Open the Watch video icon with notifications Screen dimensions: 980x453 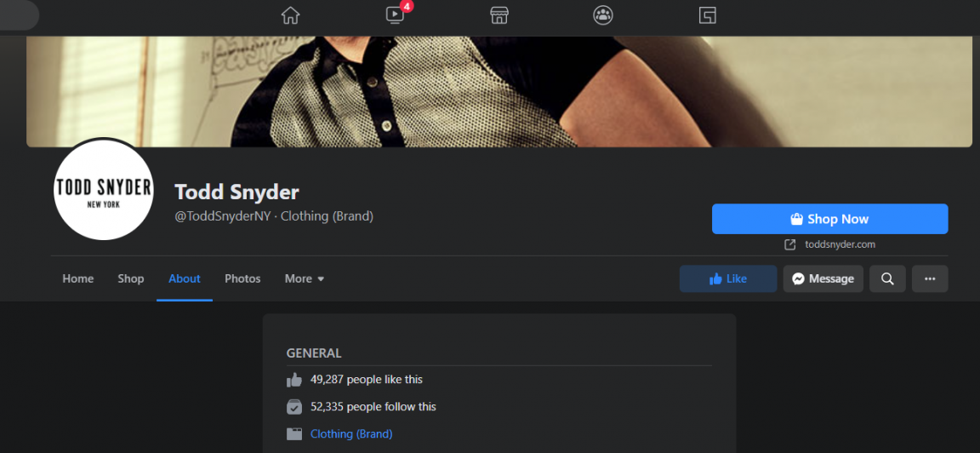[396, 14]
